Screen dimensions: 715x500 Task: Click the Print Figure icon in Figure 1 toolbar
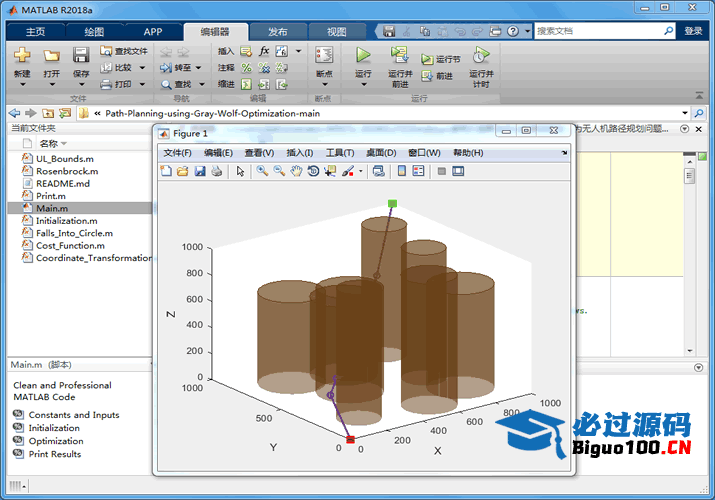tap(217, 171)
